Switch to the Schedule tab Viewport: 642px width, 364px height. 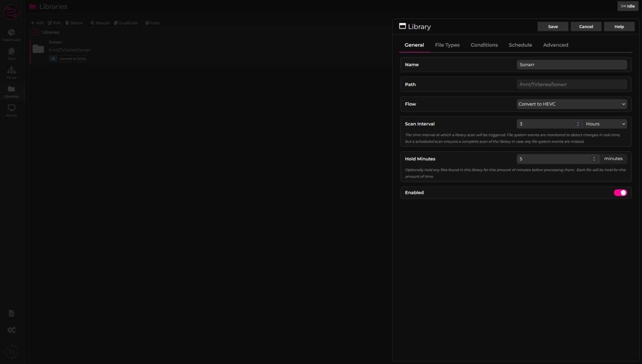click(520, 45)
